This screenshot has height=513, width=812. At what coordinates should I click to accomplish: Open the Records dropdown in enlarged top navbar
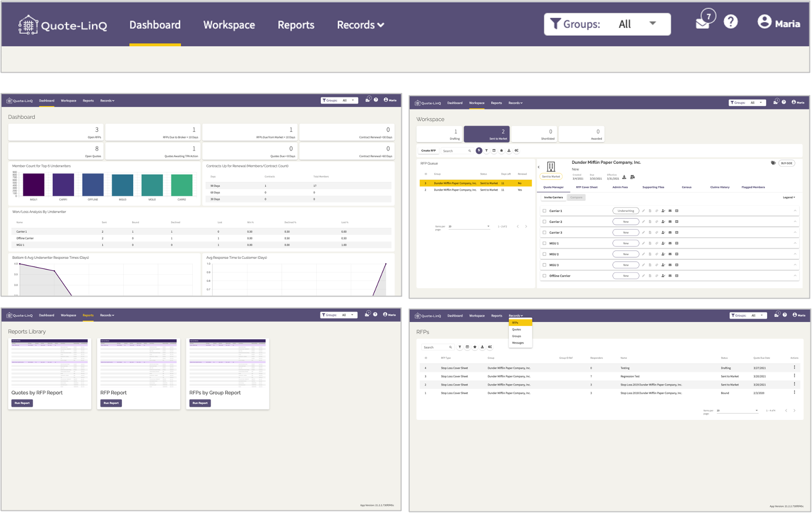pos(360,25)
